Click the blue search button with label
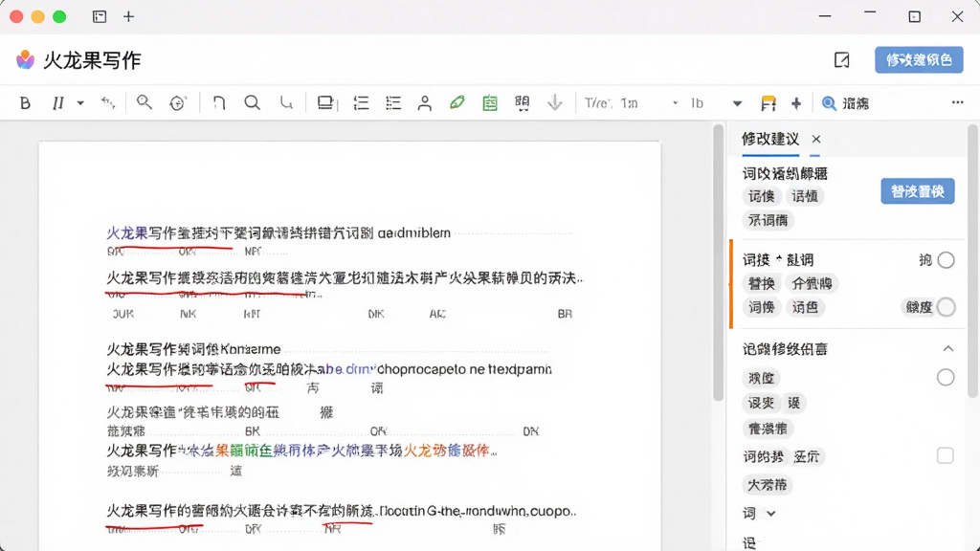 pyautogui.click(x=845, y=103)
